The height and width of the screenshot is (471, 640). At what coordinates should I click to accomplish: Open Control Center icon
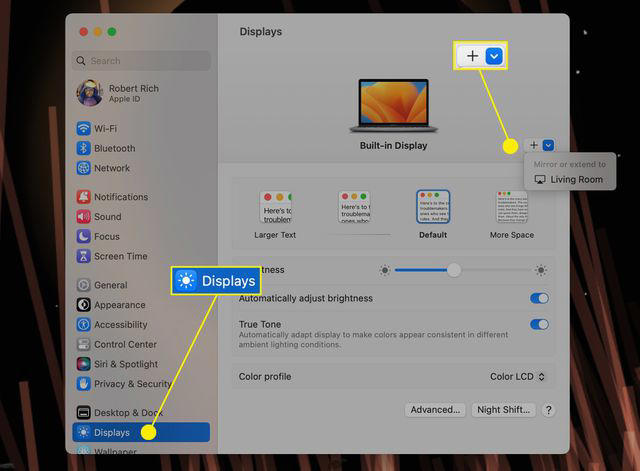84,344
